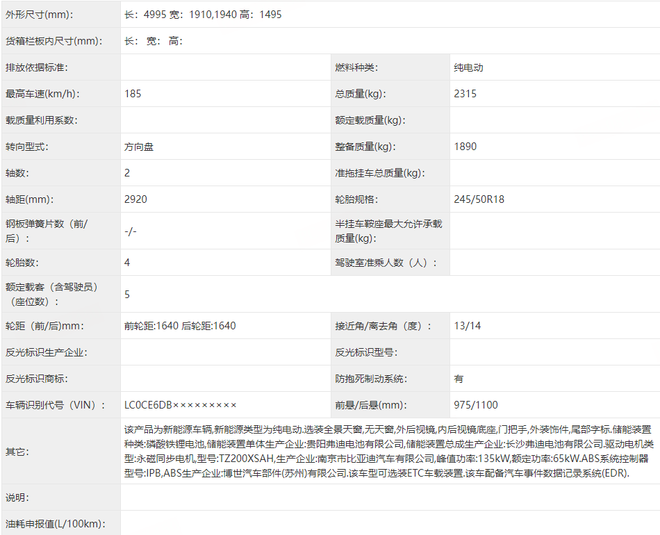The image size is (660, 535).
Task: Select the 方向盘 steering value
Action: [139, 146]
